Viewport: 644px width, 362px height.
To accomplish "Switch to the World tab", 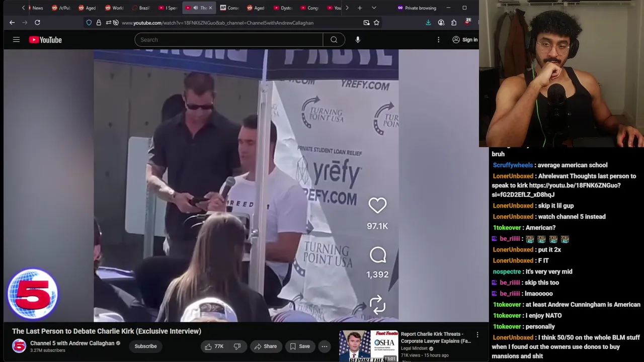I will click(x=114, y=8).
